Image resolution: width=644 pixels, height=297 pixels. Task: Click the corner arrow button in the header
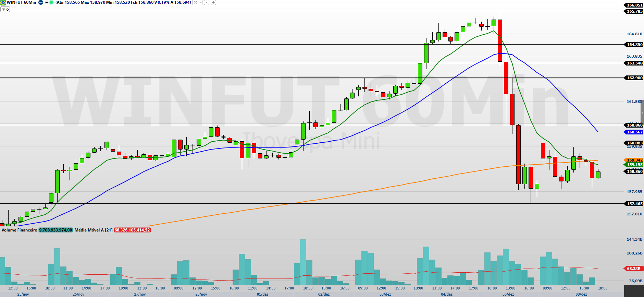[x=207, y=2]
